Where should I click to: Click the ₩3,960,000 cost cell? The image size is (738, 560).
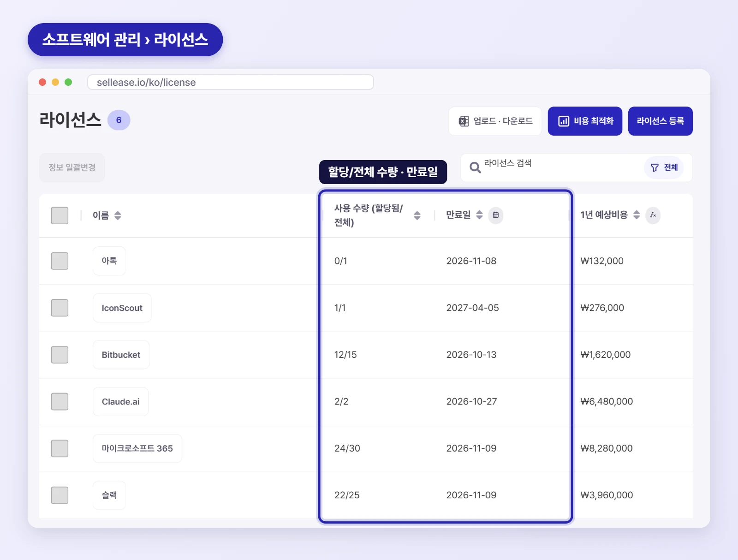607,495
